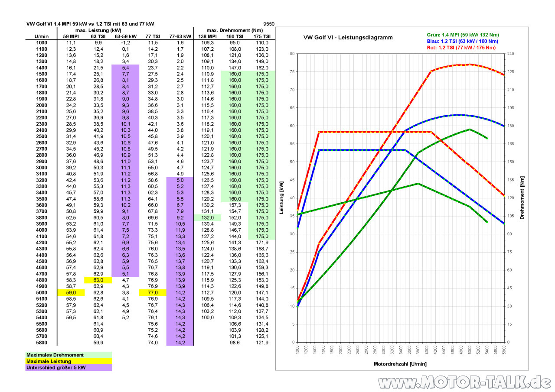Click the 'Rot: 1.2 TSI (77 kW / 175 Nm)' chart label
Image resolution: width=555 pixels, height=392 pixels.
460,47
